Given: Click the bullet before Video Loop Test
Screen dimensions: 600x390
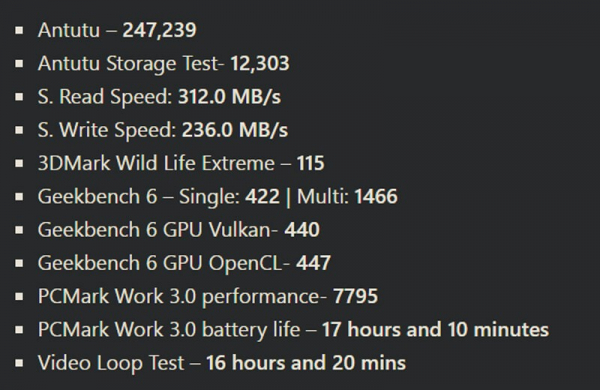Looking at the screenshot, I should (19, 363).
